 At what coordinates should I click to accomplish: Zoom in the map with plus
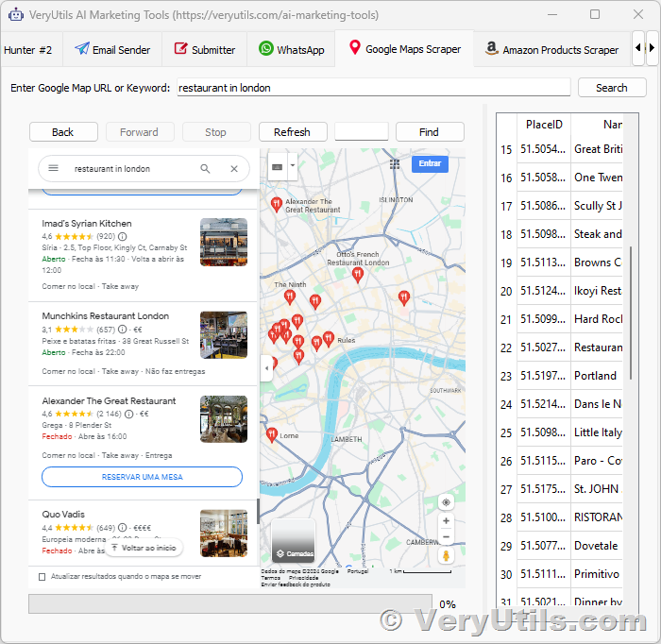[446, 521]
